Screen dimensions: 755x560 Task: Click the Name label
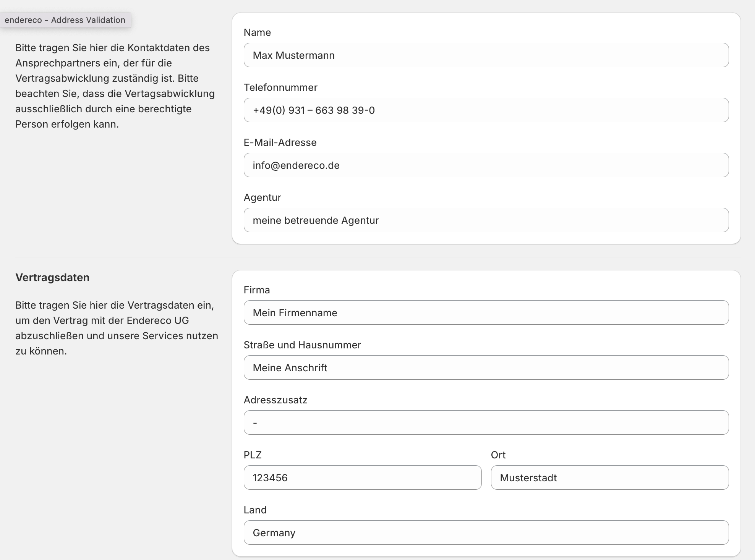257,32
